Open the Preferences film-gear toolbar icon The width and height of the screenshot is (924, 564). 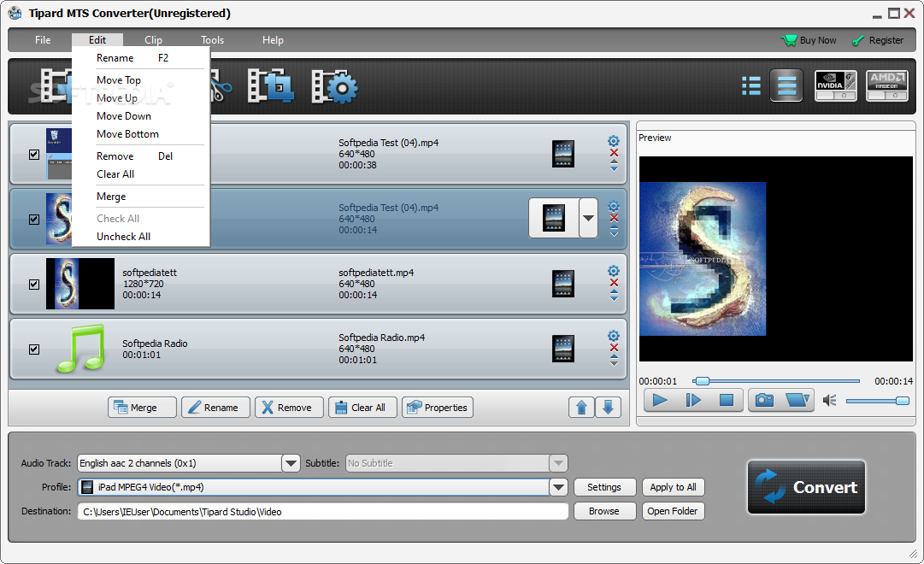pos(334,86)
